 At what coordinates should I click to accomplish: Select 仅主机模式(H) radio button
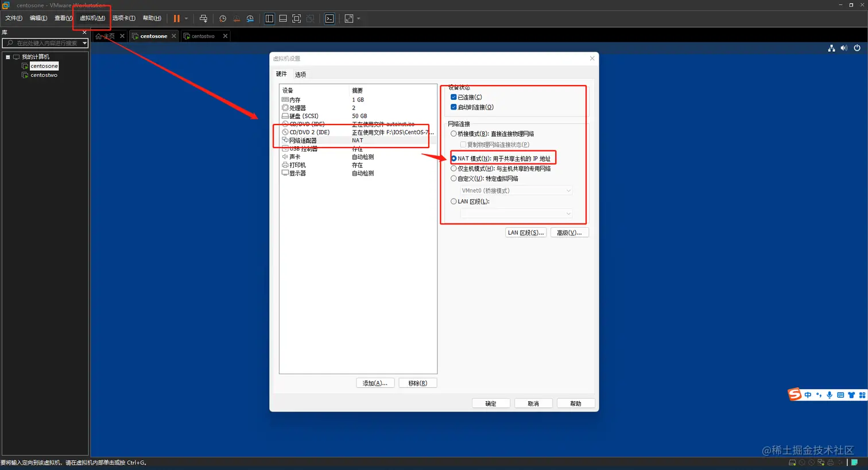[454, 169]
